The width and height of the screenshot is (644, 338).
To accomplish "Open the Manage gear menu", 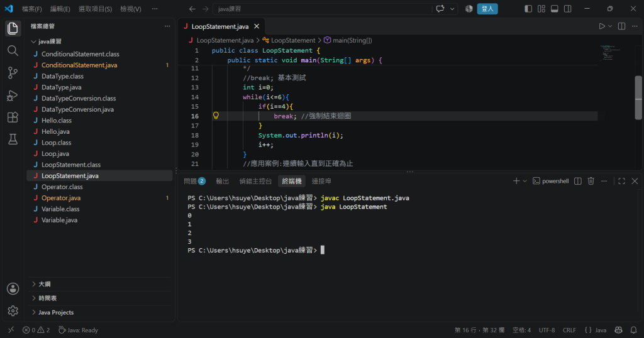I will [x=13, y=311].
